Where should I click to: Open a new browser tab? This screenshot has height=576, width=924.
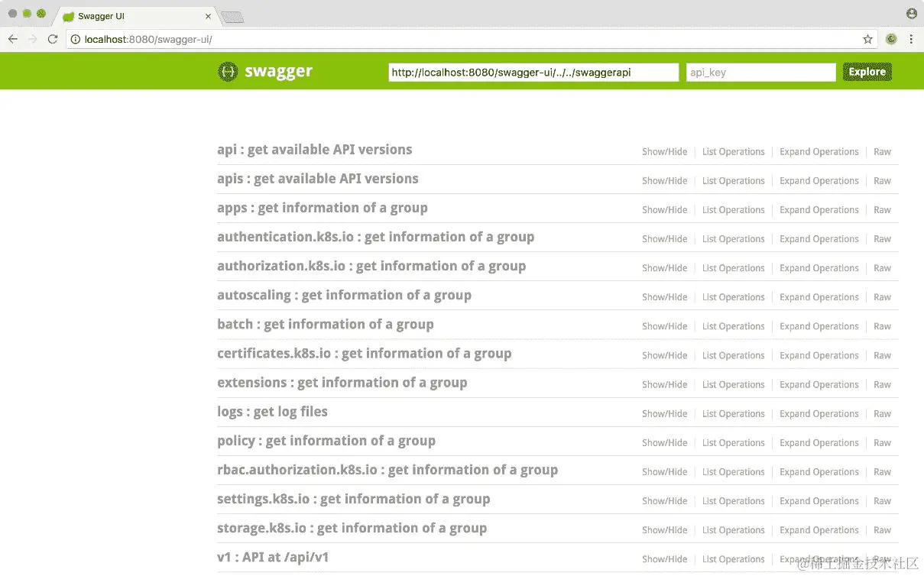pyautogui.click(x=232, y=16)
